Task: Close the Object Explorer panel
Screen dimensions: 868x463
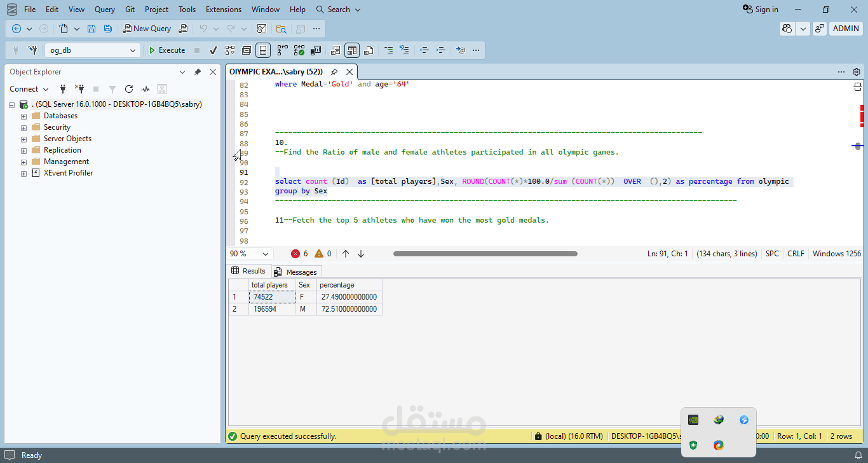Action: coord(213,72)
